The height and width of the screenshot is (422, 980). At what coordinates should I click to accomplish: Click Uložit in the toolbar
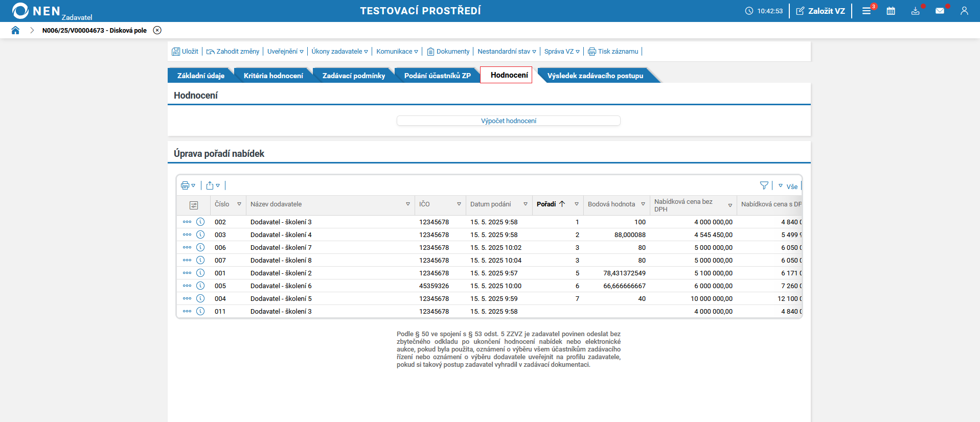pyautogui.click(x=185, y=52)
